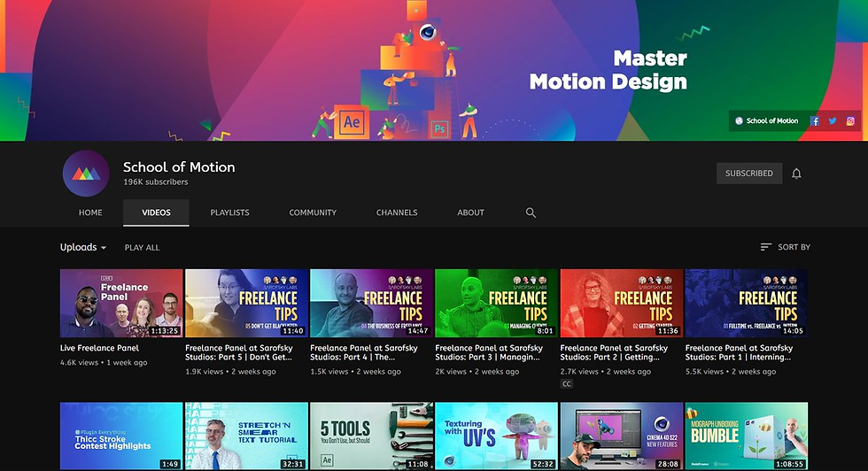The width and height of the screenshot is (868, 471).
Task: Play the Stretch'n Smear Text Tutorial video
Action: pyautogui.click(x=246, y=436)
